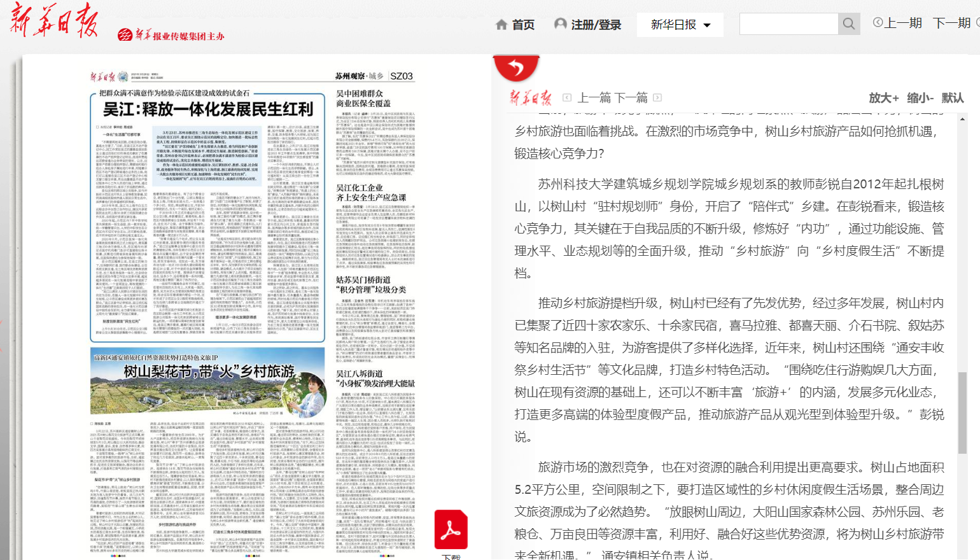This screenshot has height=560, width=980.
Task: Click the magnifier search button
Action: click(x=849, y=24)
